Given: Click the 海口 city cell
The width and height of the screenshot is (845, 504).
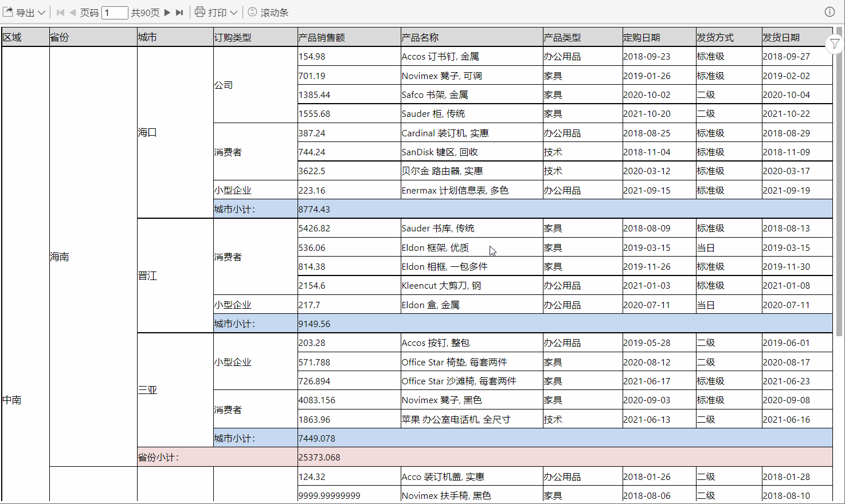Looking at the screenshot, I should tap(175, 132).
